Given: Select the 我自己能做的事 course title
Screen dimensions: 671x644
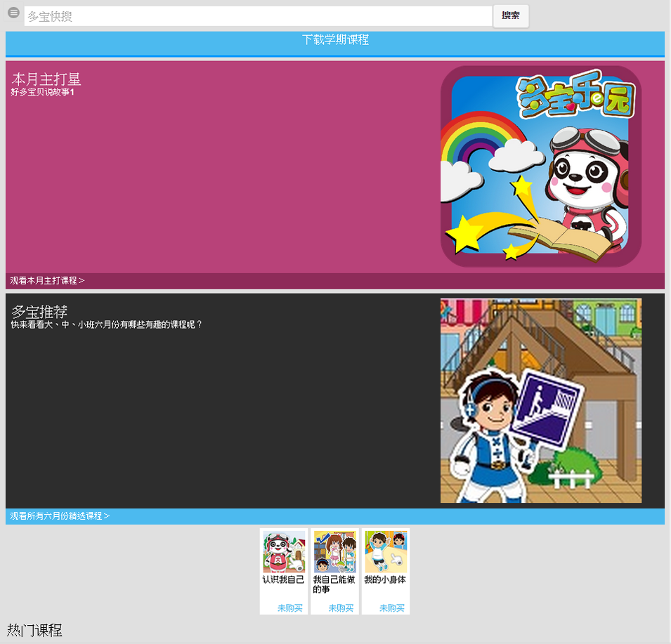Looking at the screenshot, I should [x=334, y=584].
